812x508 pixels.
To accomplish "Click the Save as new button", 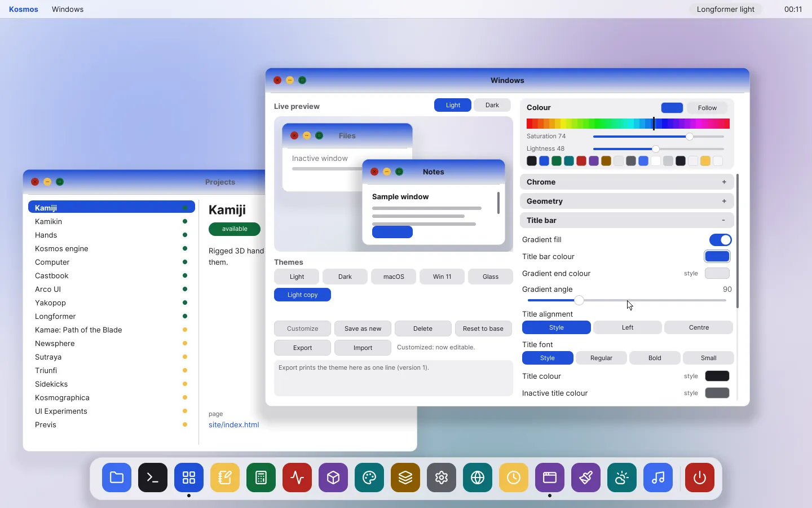I will tap(363, 329).
